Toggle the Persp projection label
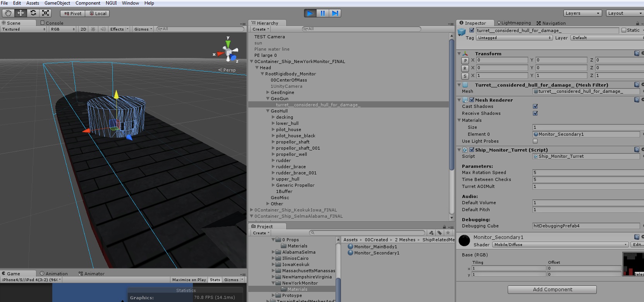The height and width of the screenshot is (302, 644). coord(227,70)
